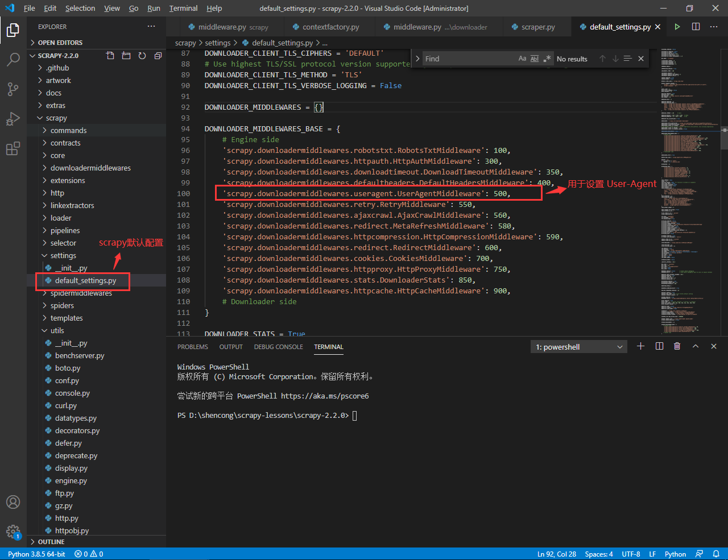Screen dimensions: 728x560
Task: Open the Manage gear icon
Action: coord(13,532)
